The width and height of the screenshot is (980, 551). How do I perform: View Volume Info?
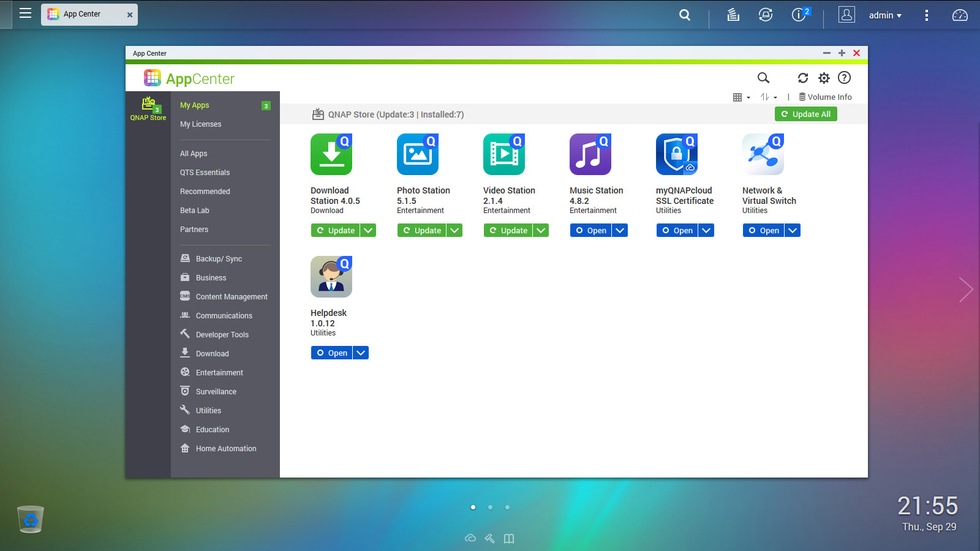point(825,97)
